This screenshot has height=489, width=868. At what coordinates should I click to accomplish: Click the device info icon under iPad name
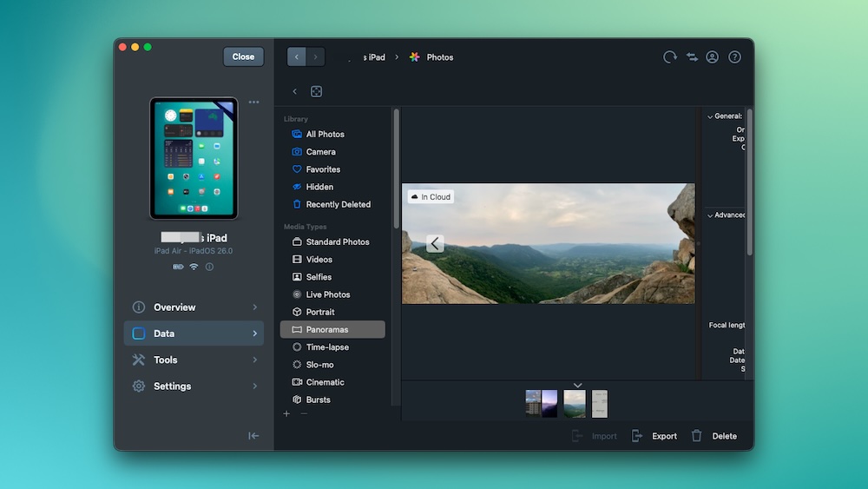coord(209,267)
